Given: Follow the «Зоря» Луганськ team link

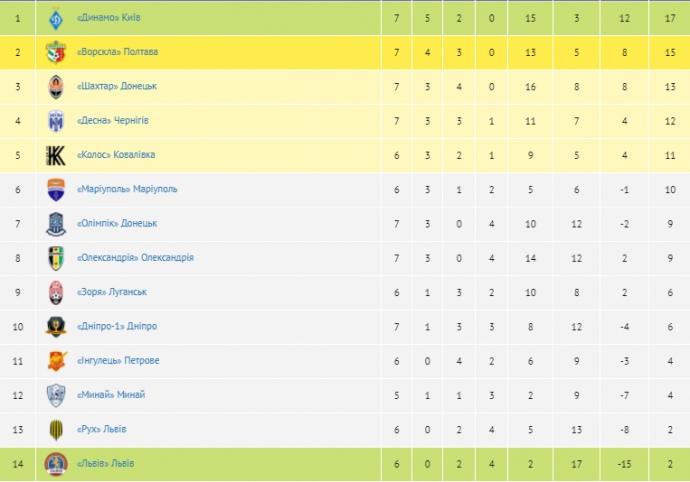Looking at the screenshot, I should coord(113,292).
